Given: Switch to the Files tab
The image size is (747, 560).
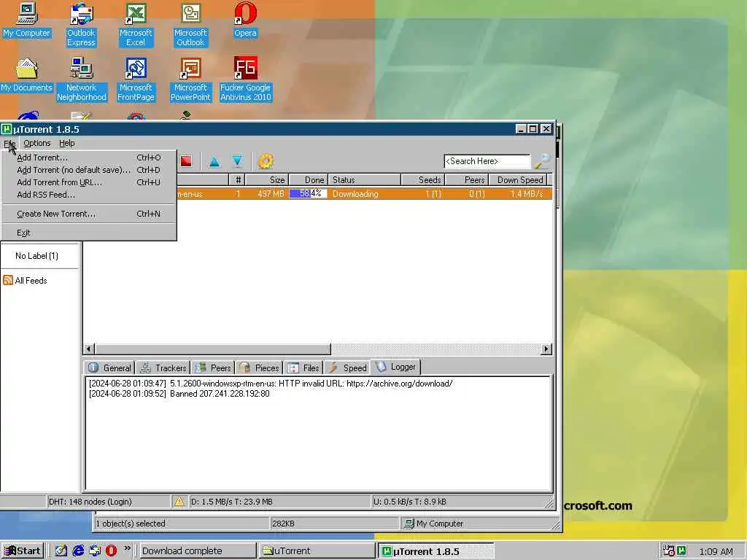Looking at the screenshot, I should pyautogui.click(x=304, y=367).
